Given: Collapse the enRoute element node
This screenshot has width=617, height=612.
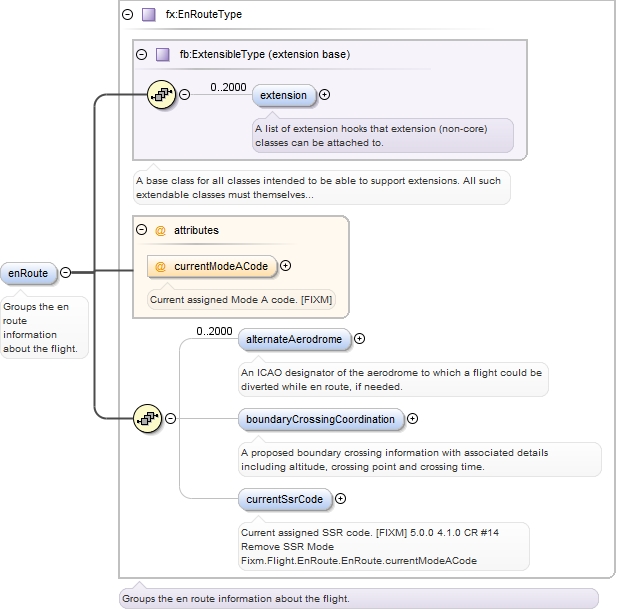Looking at the screenshot, I should [65, 272].
